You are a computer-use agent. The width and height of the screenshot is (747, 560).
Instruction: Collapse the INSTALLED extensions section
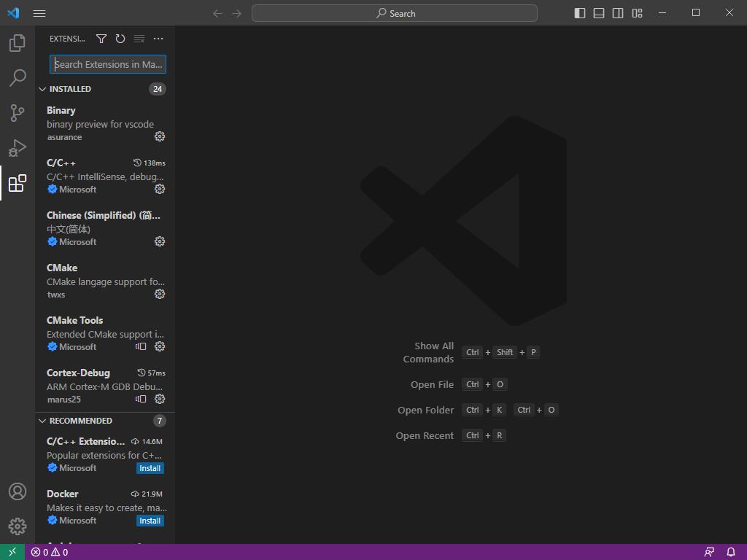tap(42, 89)
